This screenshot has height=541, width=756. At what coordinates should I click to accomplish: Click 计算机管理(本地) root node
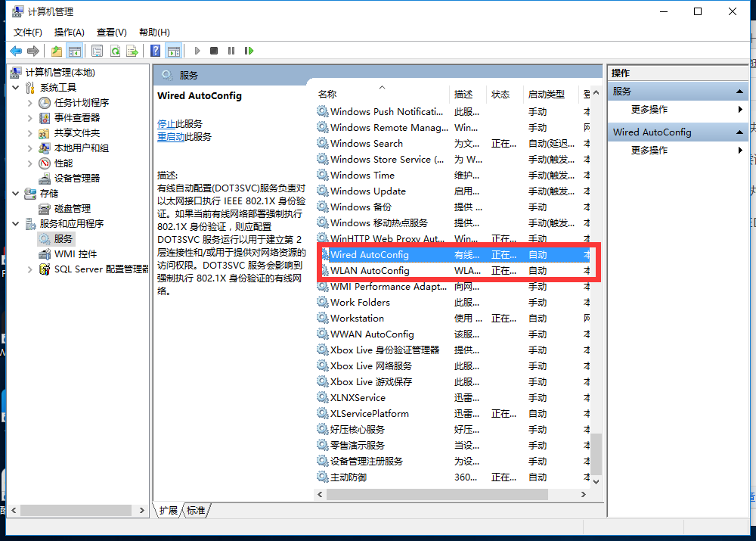click(60, 73)
